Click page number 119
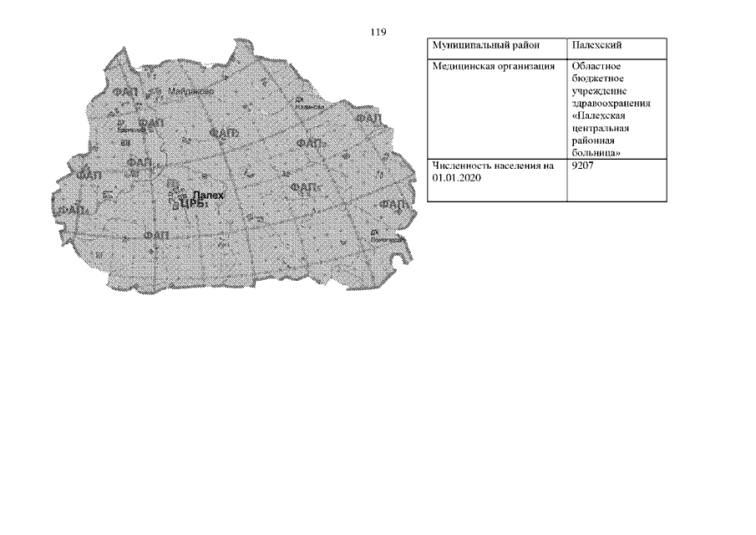756x535 pixels. point(378,32)
